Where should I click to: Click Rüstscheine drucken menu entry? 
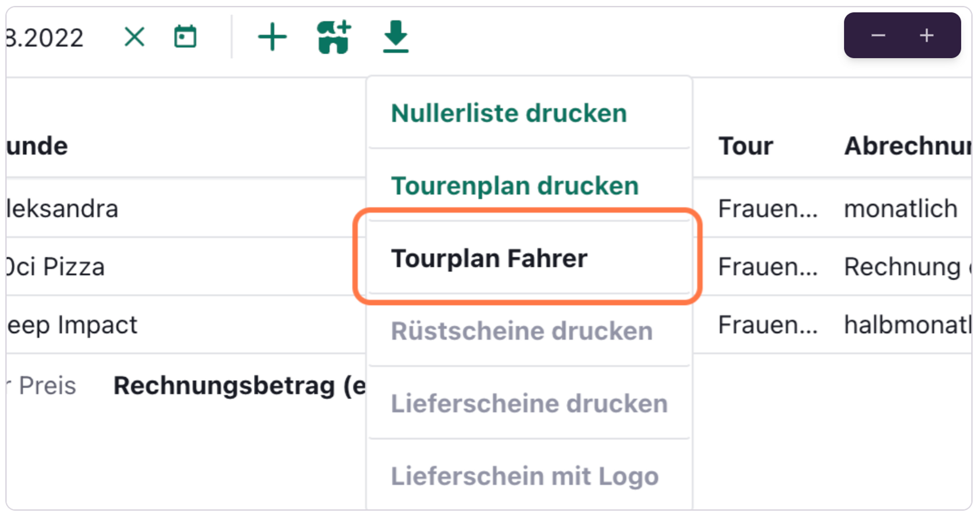521,331
